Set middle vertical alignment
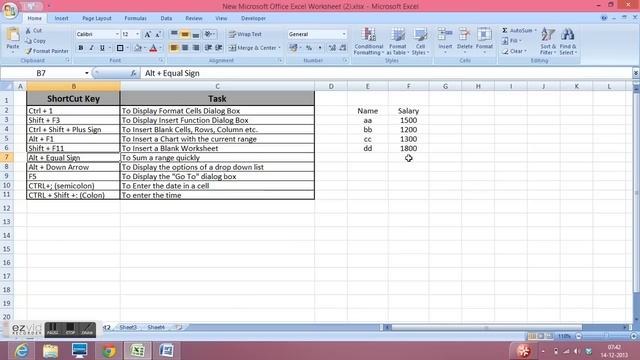640x360 pixels. pos(185,34)
